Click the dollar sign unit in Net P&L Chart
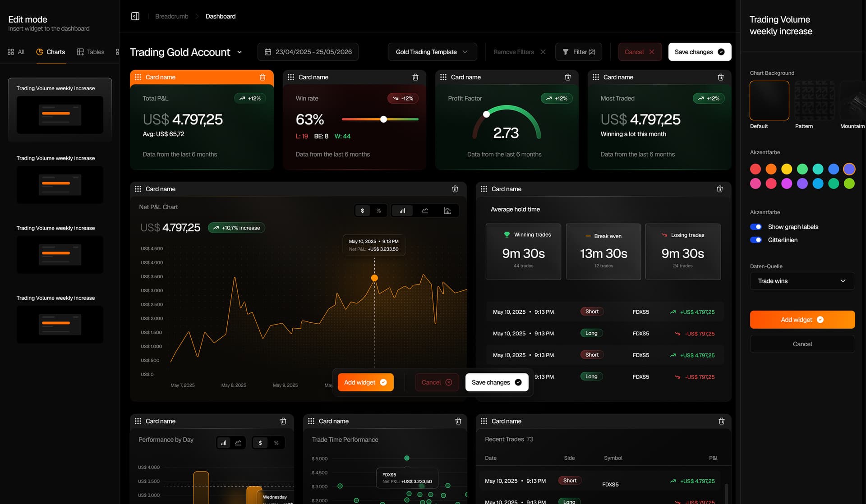866x504 pixels. click(363, 211)
